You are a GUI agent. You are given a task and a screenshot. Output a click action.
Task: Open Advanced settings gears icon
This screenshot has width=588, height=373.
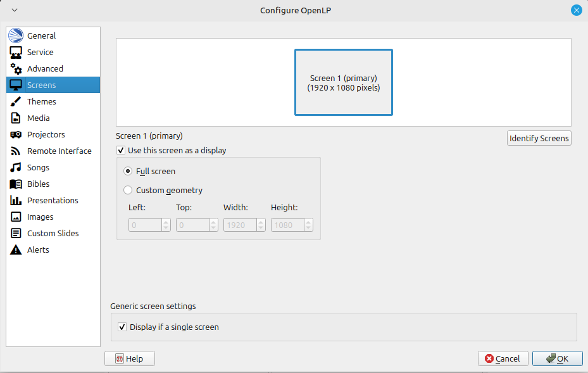click(16, 69)
